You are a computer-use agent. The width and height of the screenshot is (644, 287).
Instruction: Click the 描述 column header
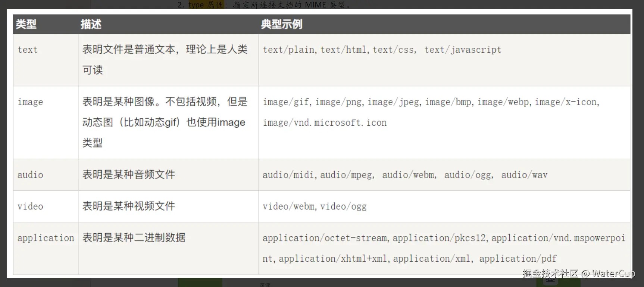[x=91, y=24]
